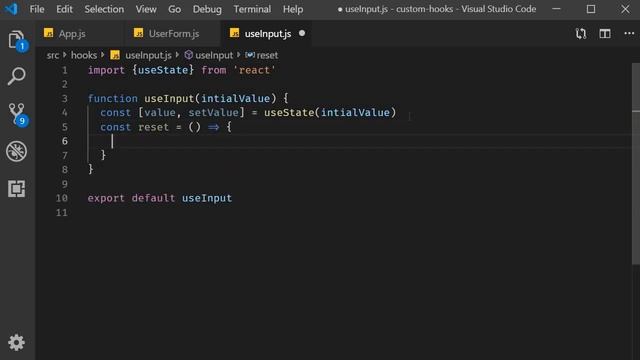Open the Manage settings gear

(16, 342)
